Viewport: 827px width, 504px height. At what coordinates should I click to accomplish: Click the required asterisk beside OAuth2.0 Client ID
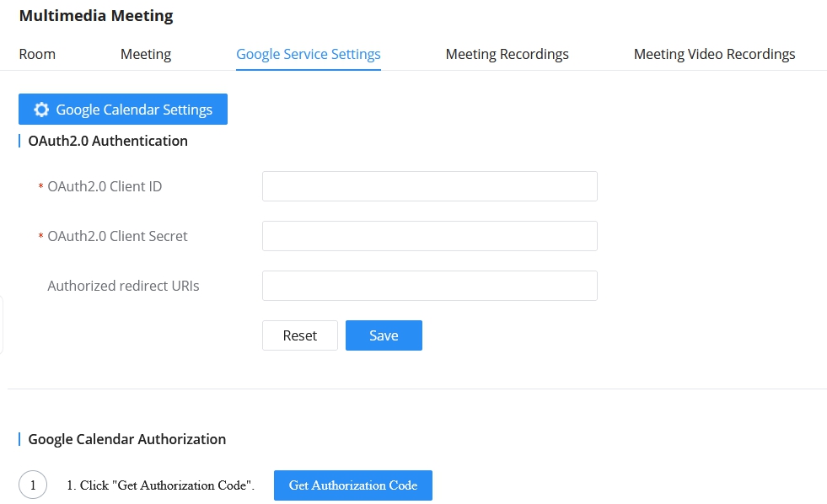click(40, 186)
